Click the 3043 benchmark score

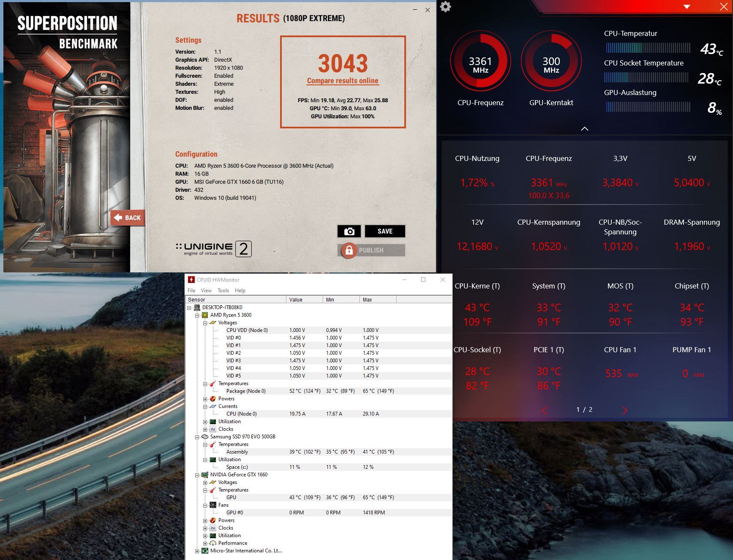point(343,63)
